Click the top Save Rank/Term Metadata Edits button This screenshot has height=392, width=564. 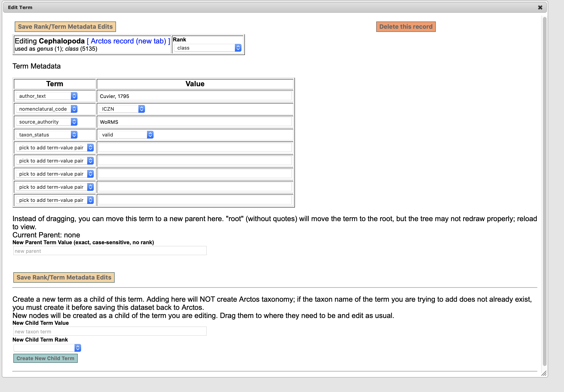[x=65, y=26]
